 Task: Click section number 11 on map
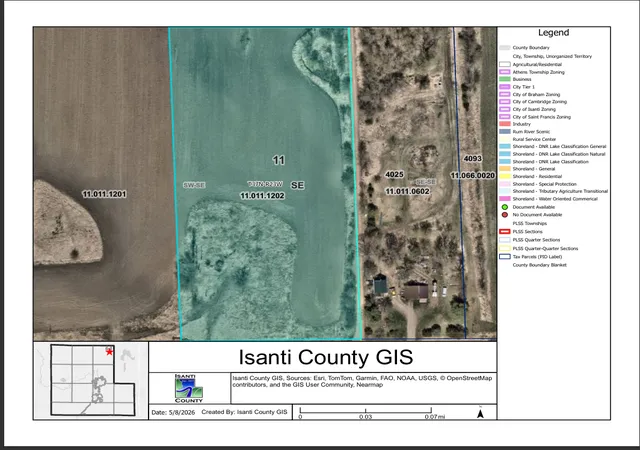278,160
